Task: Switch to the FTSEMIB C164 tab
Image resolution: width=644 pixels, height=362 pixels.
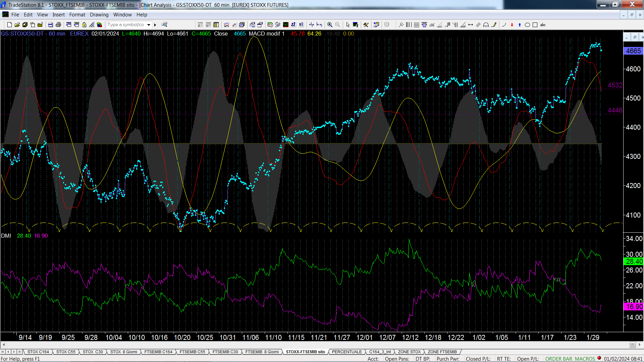Action: (158, 352)
